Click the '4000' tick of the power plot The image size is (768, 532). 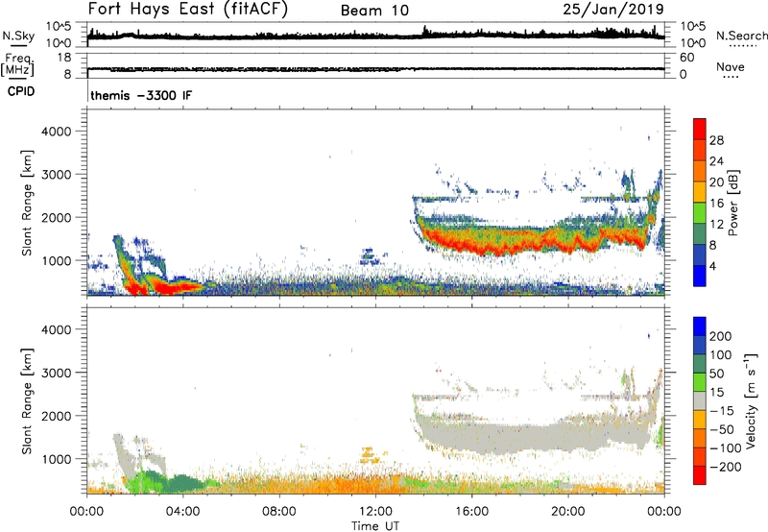click(57, 132)
